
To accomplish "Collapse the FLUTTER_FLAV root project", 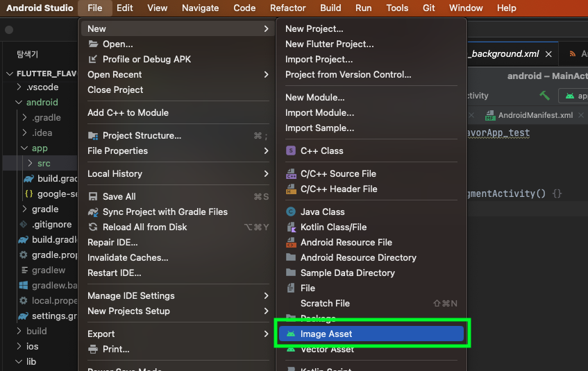I will (10, 74).
